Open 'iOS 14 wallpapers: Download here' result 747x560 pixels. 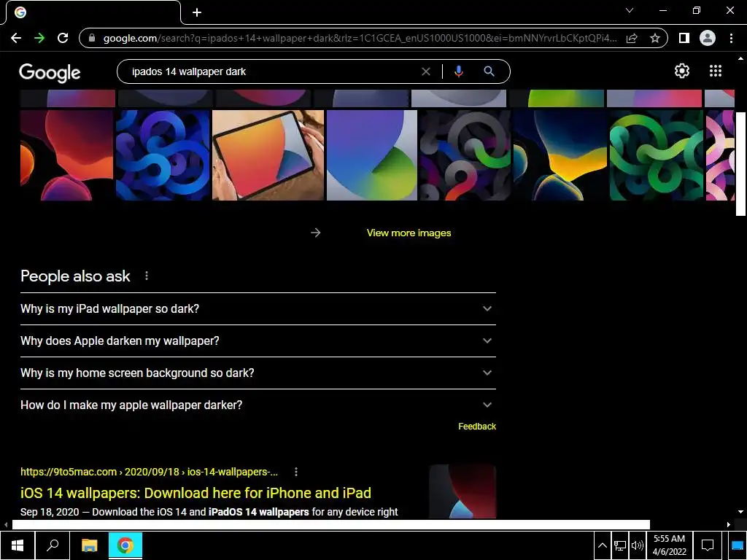[x=196, y=493]
